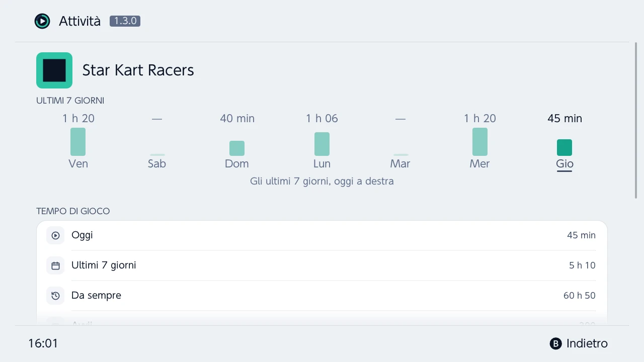The height and width of the screenshot is (362, 644).
Task: Click the Star Kart Racers title
Action: click(x=138, y=70)
